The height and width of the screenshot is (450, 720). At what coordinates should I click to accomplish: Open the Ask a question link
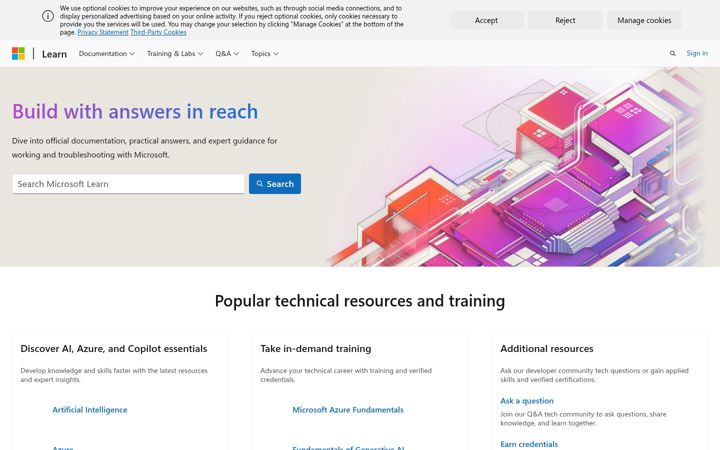tap(527, 401)
